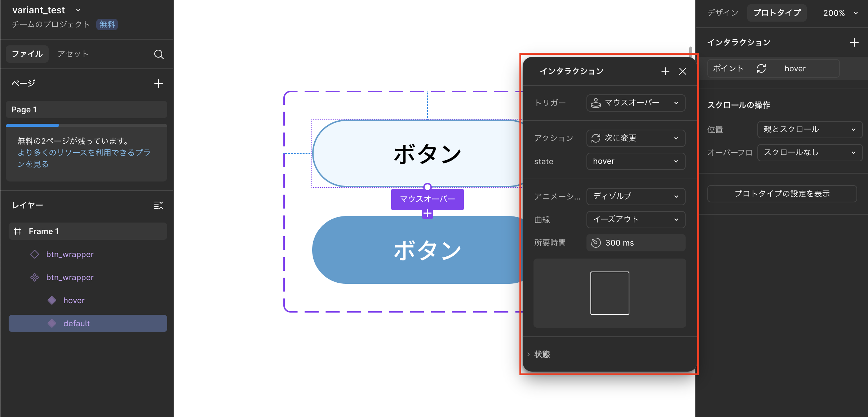Click the 300 ms duration field
The image size is (868, 417).
tap(635, 243)
